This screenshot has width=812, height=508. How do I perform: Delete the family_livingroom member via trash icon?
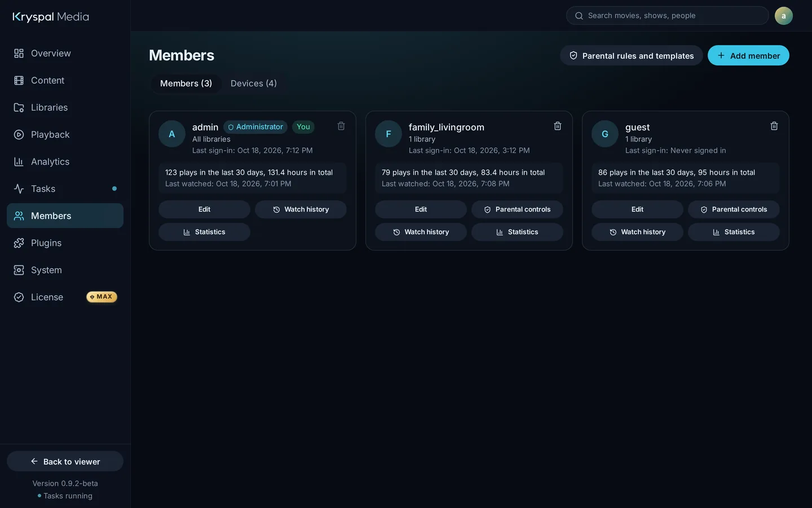point(558,126)
